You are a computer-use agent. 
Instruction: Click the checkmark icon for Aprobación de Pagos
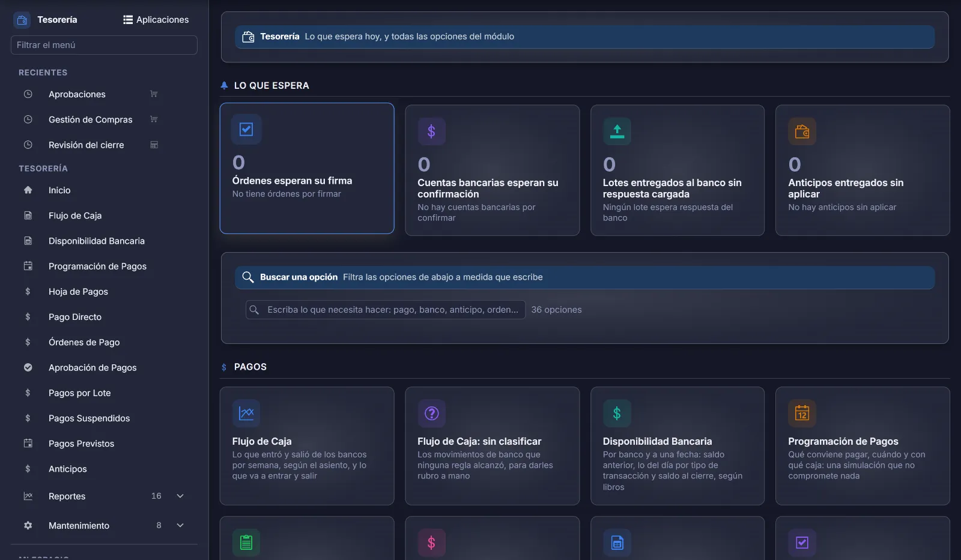point(28,367)
